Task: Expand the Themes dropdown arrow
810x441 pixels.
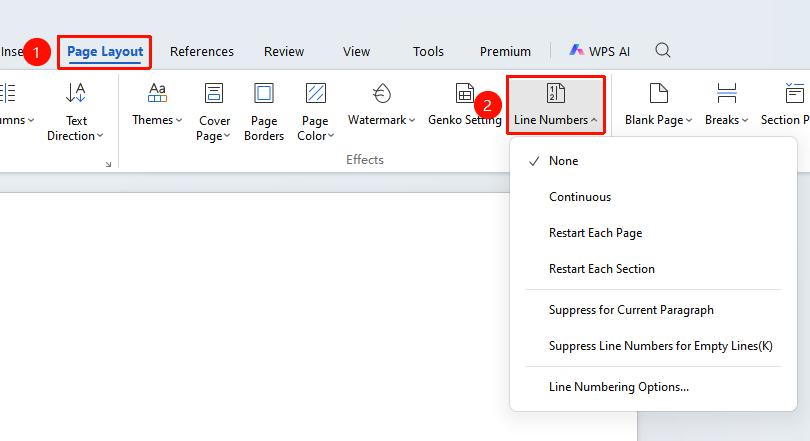Action: pos(179,120)
